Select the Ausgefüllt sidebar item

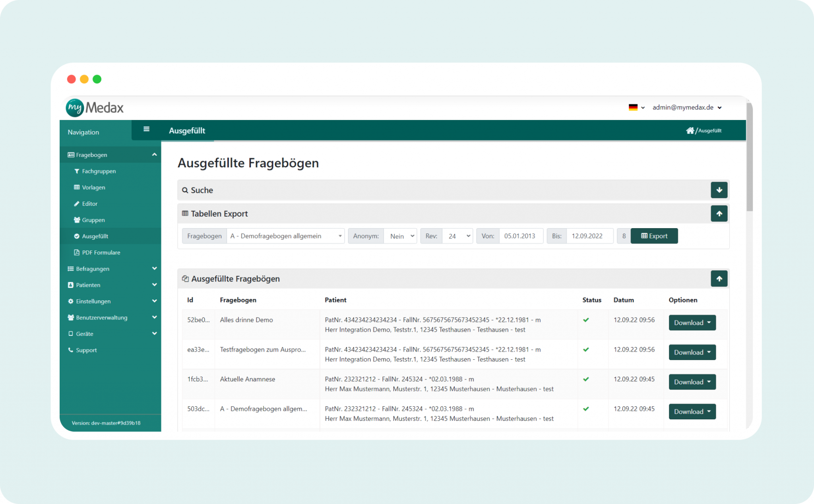tap(110, 236)
